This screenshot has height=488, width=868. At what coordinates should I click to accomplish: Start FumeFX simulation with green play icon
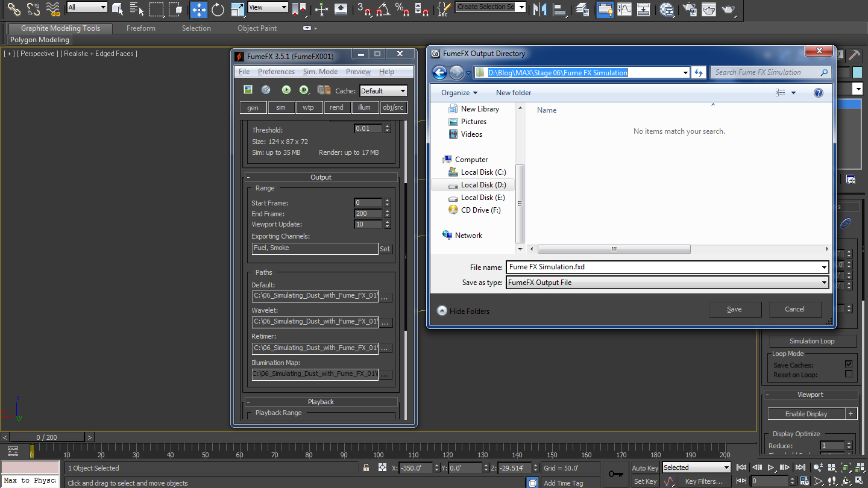tap(286, 90)
